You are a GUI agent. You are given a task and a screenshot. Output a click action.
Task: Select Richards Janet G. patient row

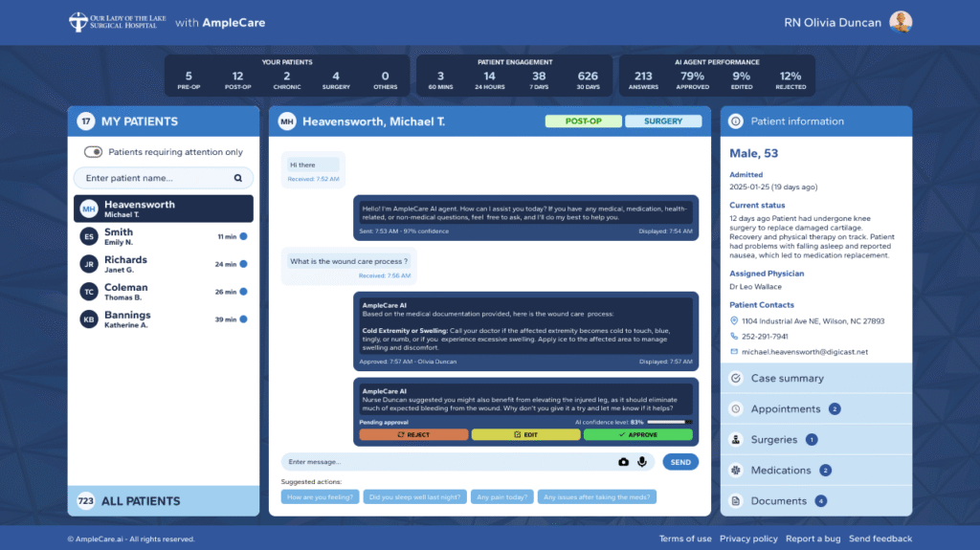pyautogui.click(x=163, y=264)
